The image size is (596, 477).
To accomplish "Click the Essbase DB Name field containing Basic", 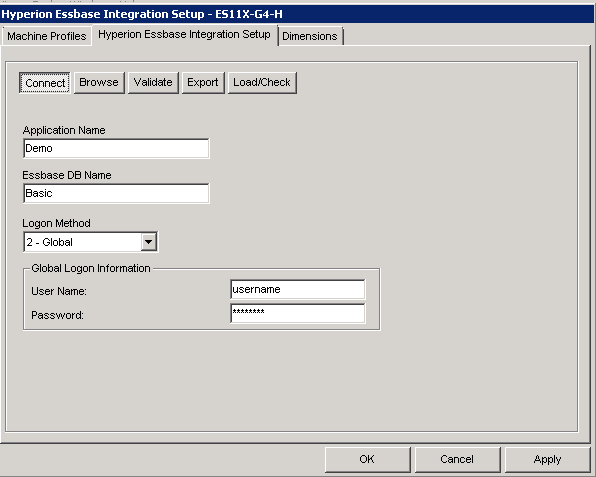I will (116, 193).
